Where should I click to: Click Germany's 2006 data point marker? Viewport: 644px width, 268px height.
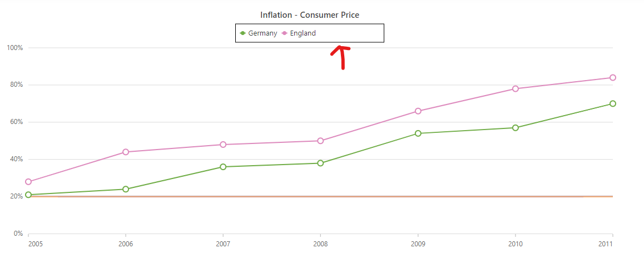(x=126, y=189)
